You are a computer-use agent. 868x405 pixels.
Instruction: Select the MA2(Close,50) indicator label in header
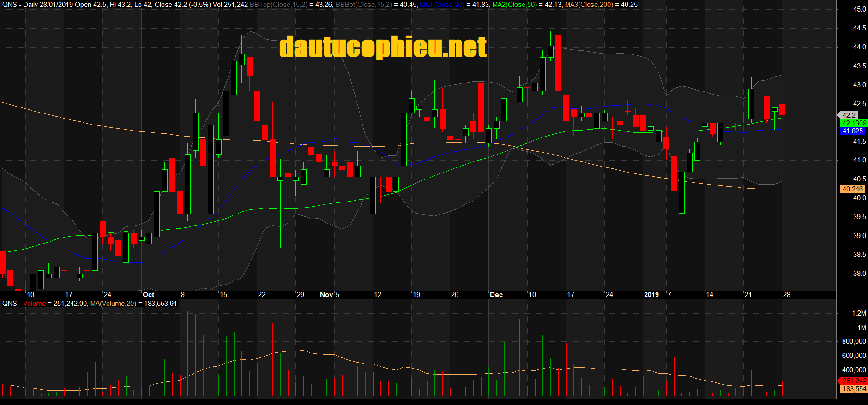(514, 5)
